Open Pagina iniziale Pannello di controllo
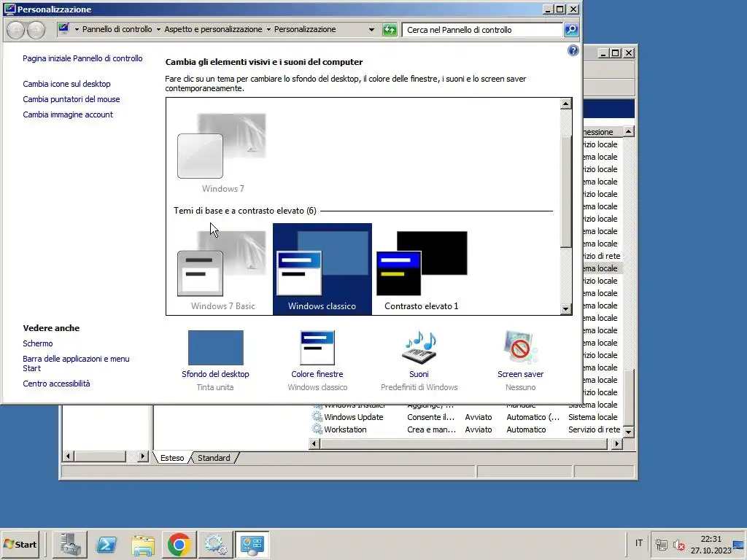This screenshot has height=560, width=747. point(82,58)
